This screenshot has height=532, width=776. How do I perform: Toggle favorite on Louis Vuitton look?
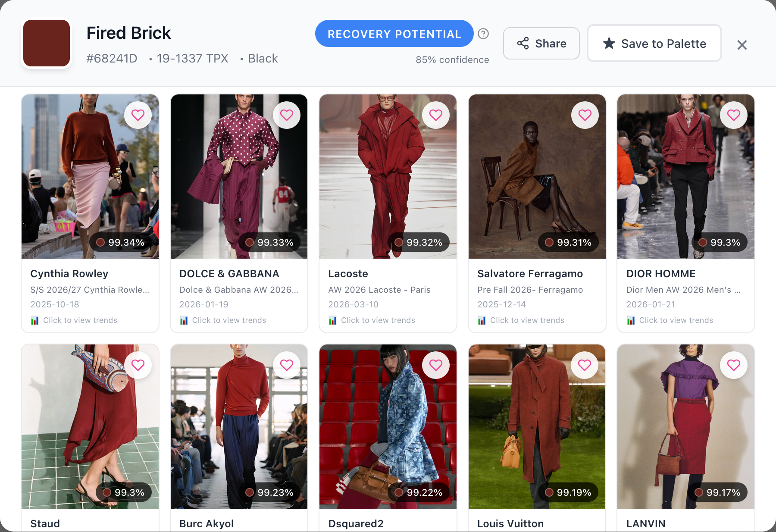tap(585, 365)
